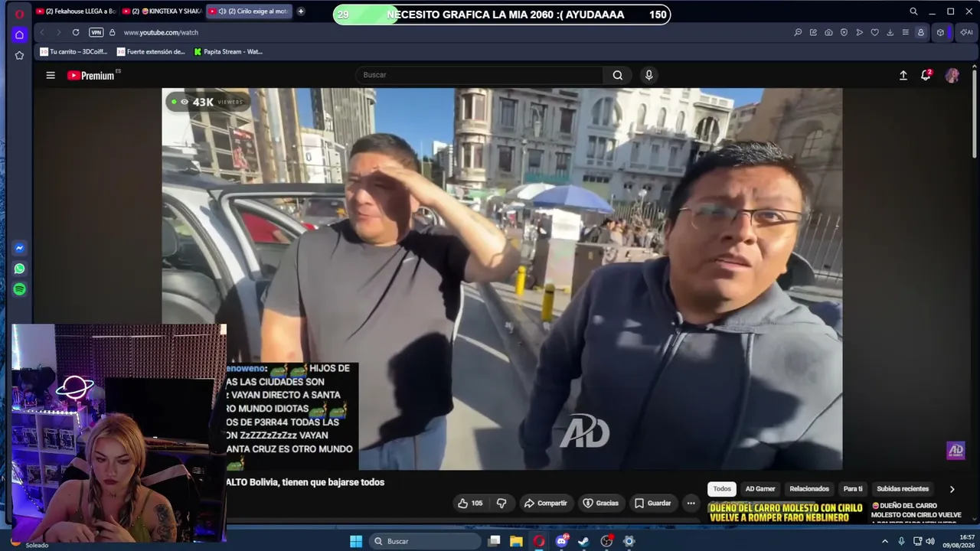Click the YouTube Buscar search field

[x=480, y=75]
